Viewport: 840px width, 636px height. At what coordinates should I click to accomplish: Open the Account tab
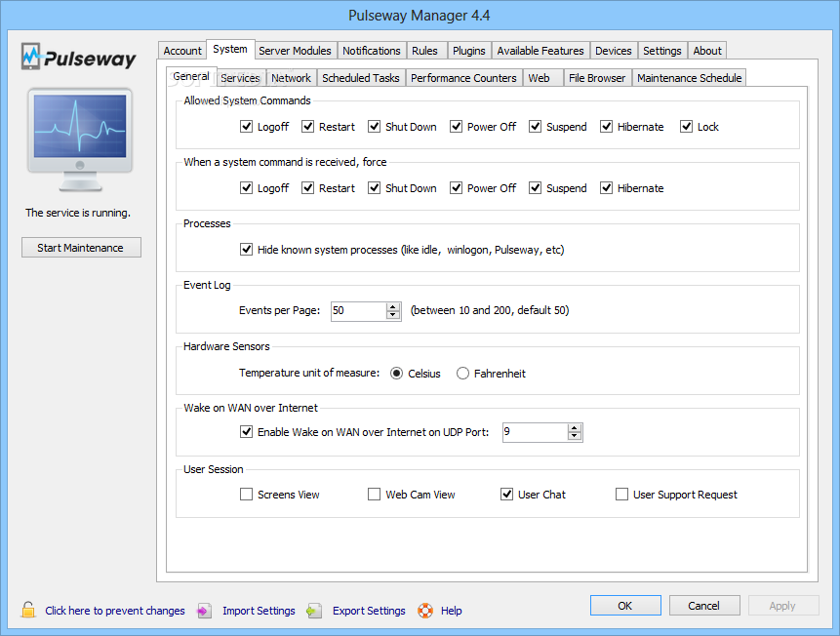click(x=182, y=51)
